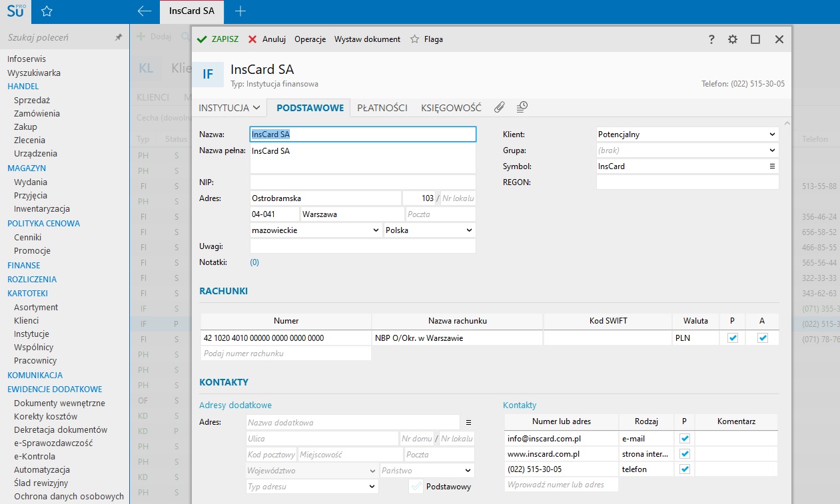Open the Województwo dropdown in additional address
This screenshot has width=840, height=504.
[312, 471]
